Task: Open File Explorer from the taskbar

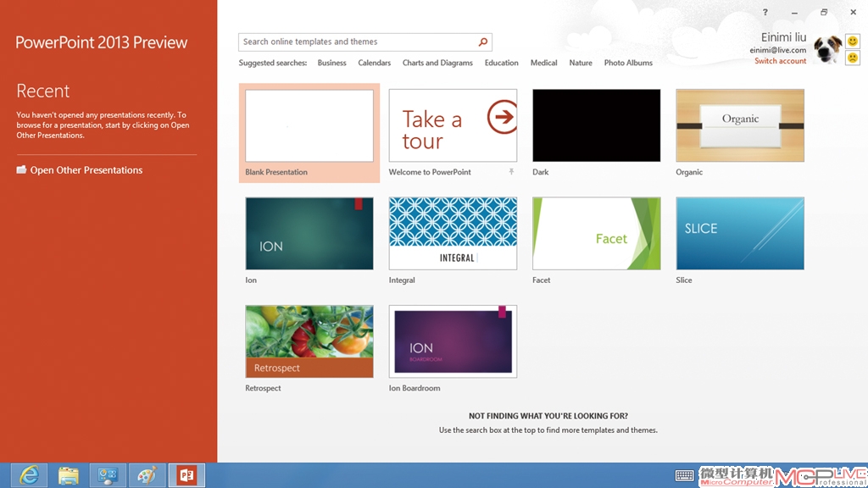Action: pos(69,475)
